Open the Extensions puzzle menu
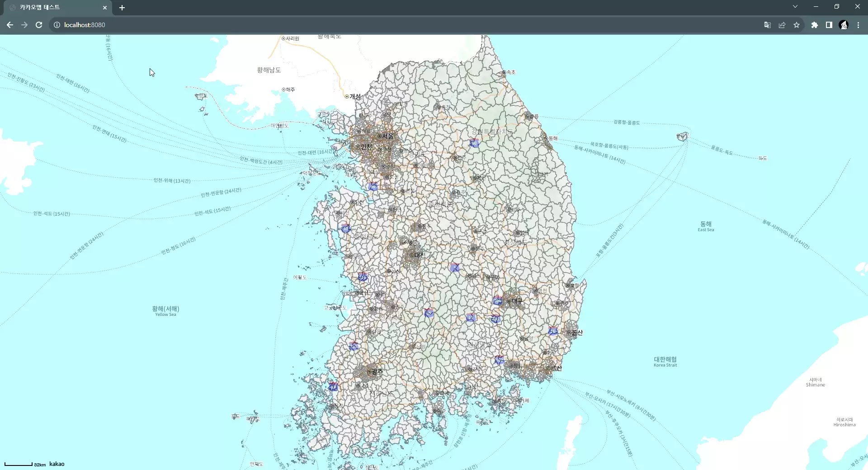 tap(815, 25)
